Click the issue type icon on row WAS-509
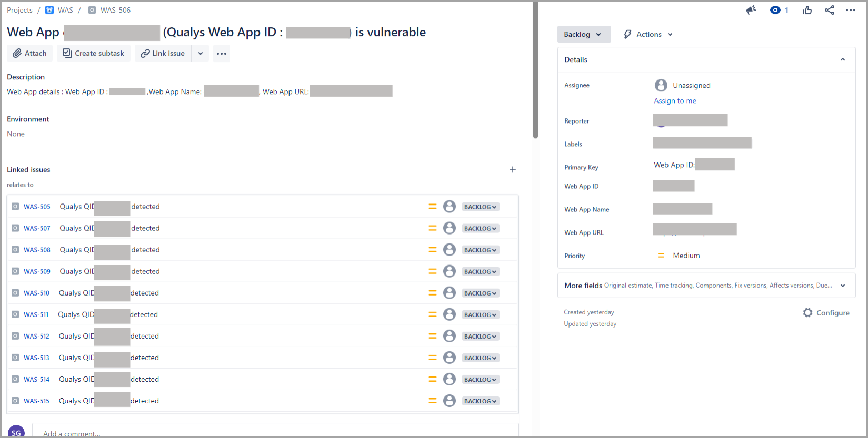The width and height of the screenshot is (868, 438). pos(15,271)
